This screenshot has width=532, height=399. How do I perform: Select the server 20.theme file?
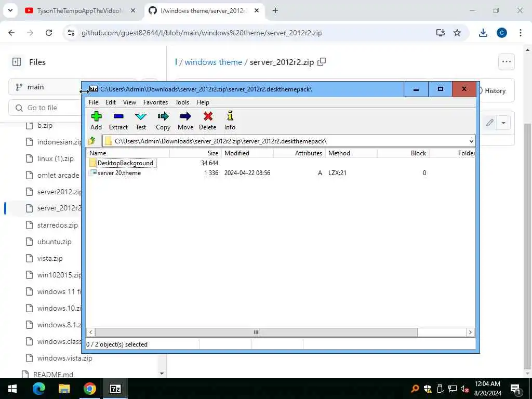pyautogui.click(x=119, y=172)
